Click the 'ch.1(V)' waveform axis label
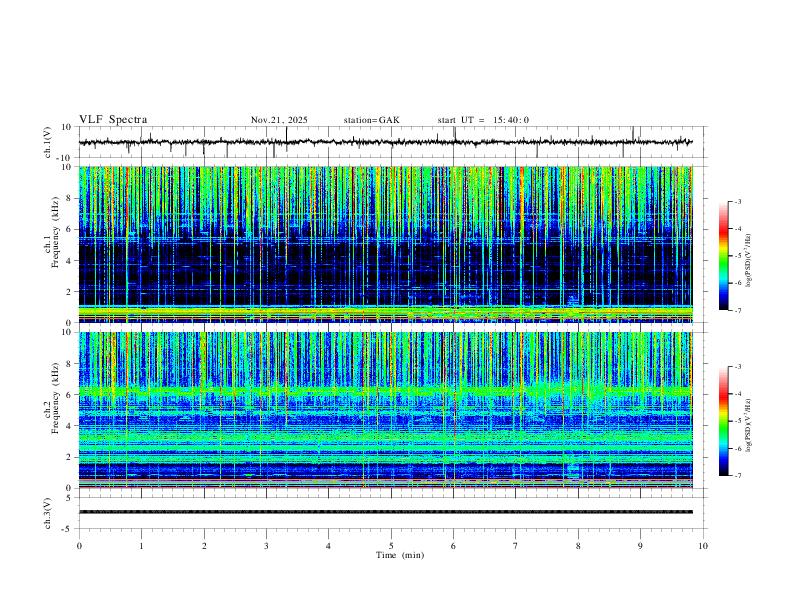 coord(48,142)
